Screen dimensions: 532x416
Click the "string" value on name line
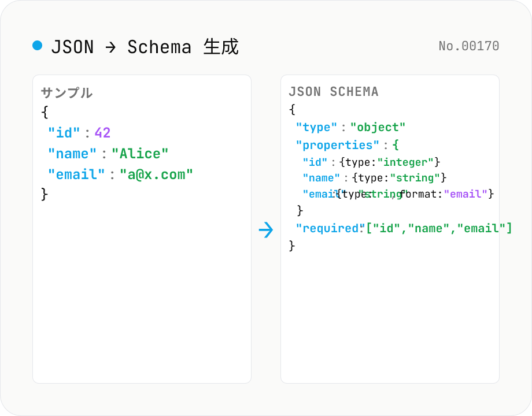pos(415,177)
